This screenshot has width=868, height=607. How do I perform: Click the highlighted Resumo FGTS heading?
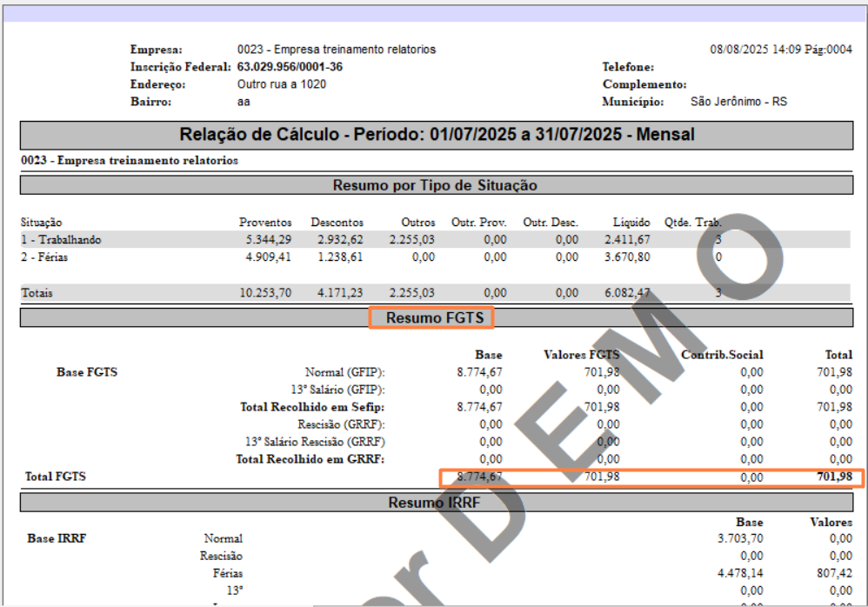(x=431, y=318)
